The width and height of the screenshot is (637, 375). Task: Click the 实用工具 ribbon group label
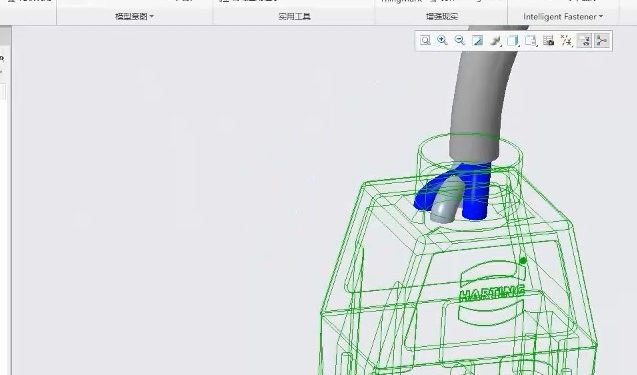[295, 17]
